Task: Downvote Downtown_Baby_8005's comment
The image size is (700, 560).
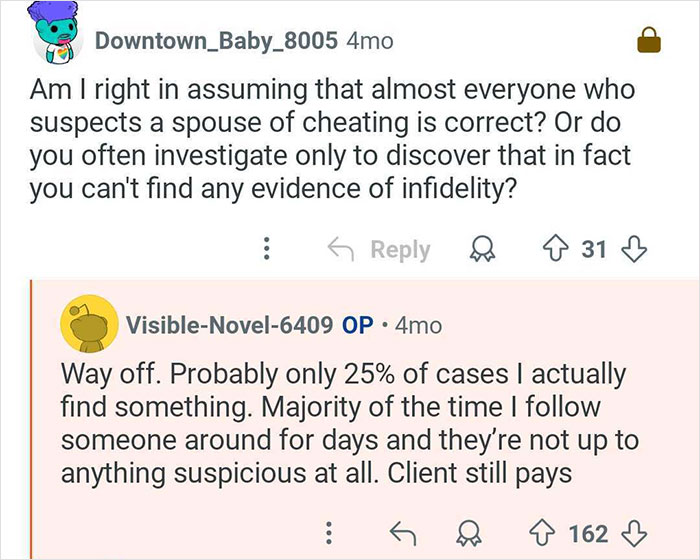Action: coord(633,249)
